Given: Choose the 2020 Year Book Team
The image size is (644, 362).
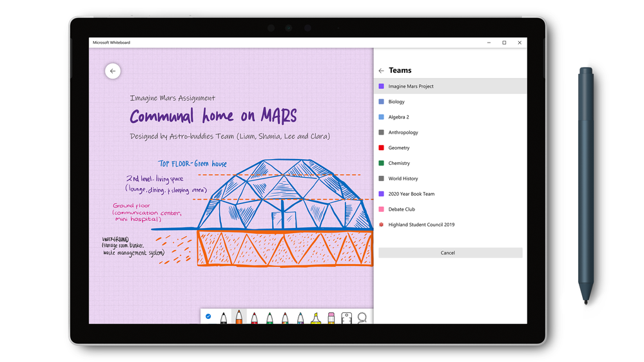Looking at the screenshot, I should tap(450, 194).
